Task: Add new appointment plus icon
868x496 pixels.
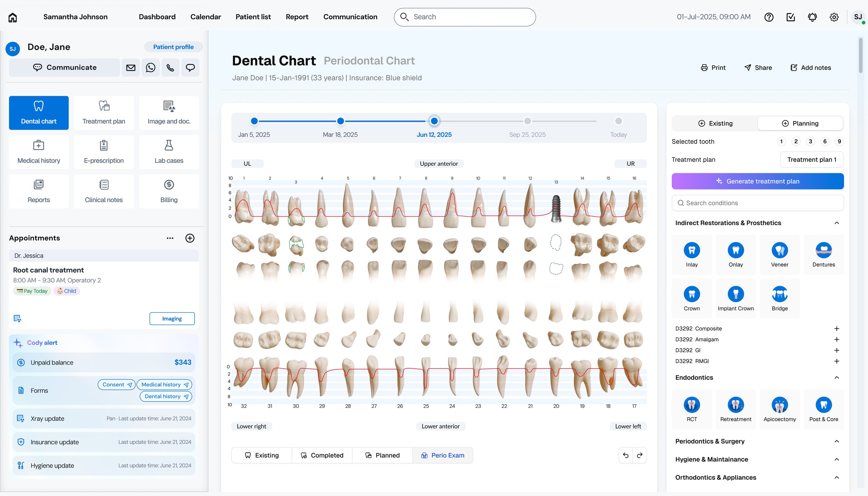Action: (190, 238)
